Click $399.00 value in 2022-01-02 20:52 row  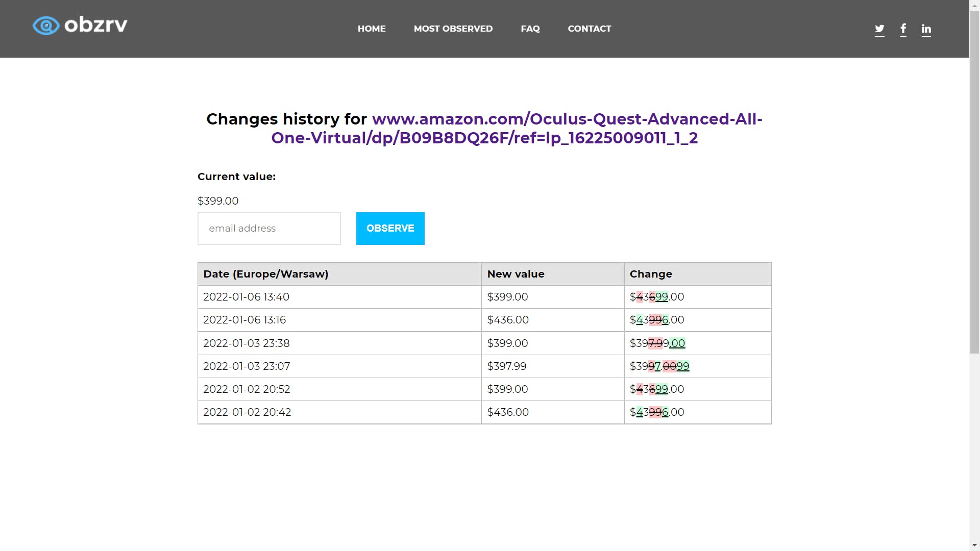553,389
